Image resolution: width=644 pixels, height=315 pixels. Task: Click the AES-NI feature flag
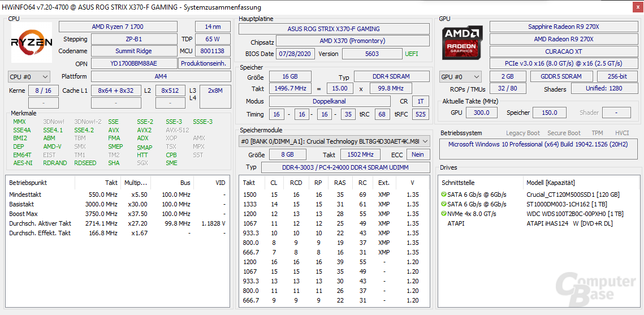tap(22, 163)
